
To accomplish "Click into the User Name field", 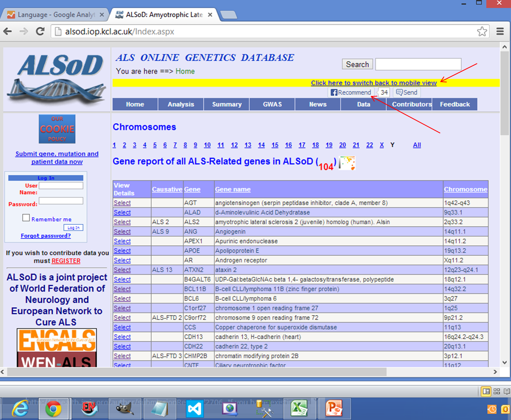I will click(x=61, y=186).
